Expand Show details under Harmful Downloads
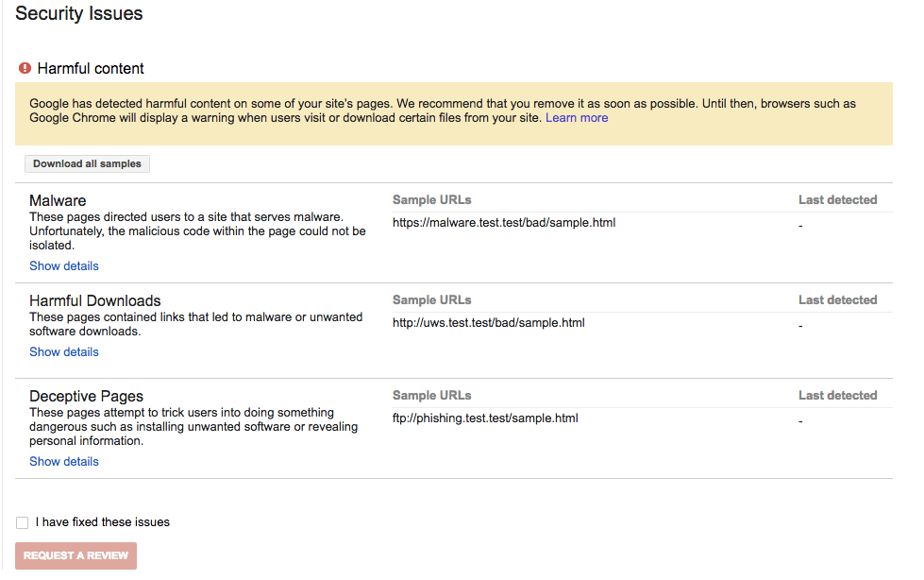The width and height of the screenshot is (924, 580). (x=63, y=351)
